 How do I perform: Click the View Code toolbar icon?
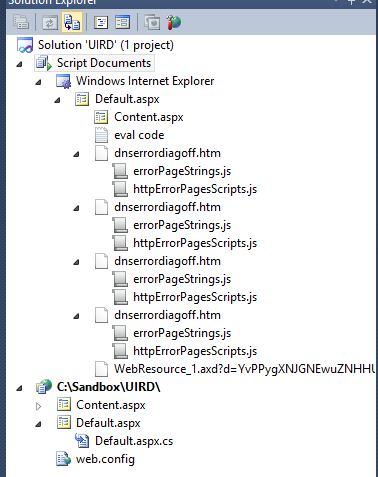(x=101, y=22)
